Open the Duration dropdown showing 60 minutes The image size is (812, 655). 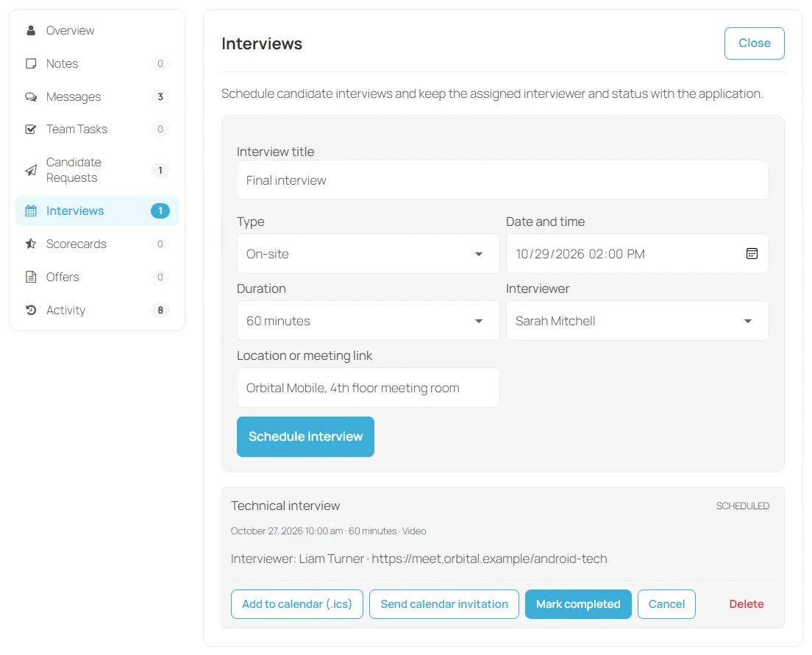tap(368, 321)
